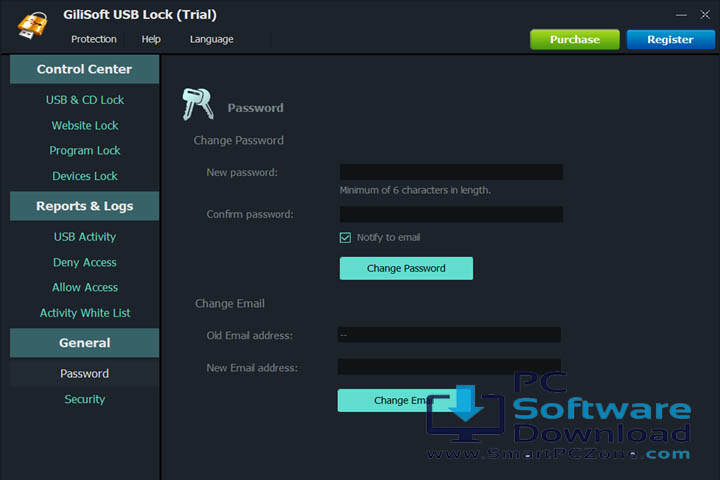Toggle the Notify to email checkbox
720x480 pixels.
pyautogui.click(x=345, y=237)
